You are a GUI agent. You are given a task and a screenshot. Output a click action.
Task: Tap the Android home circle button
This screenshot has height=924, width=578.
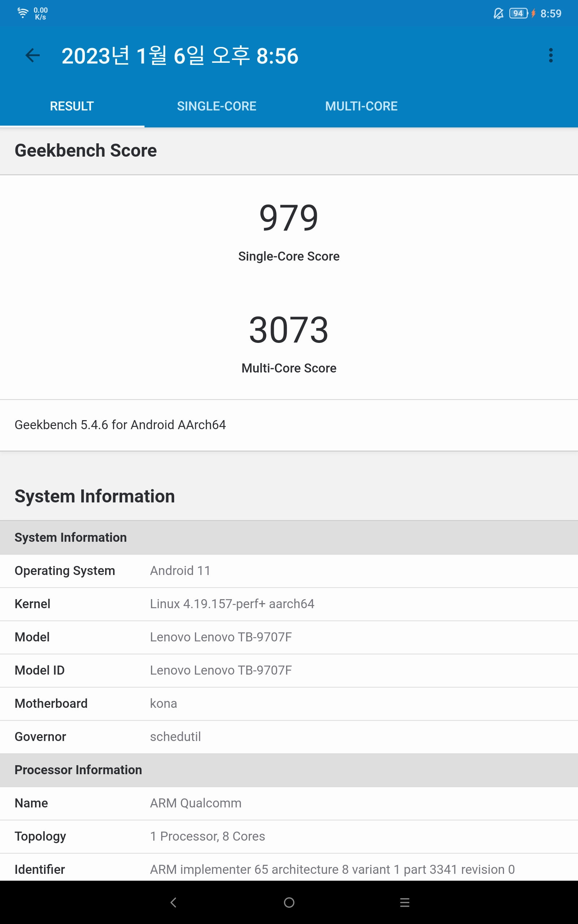pos(289,902)
